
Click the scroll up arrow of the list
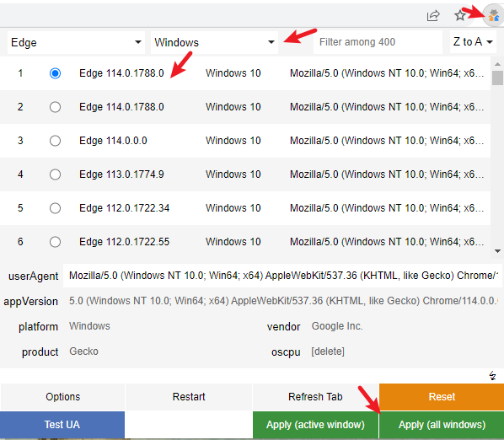coord(497,64)
